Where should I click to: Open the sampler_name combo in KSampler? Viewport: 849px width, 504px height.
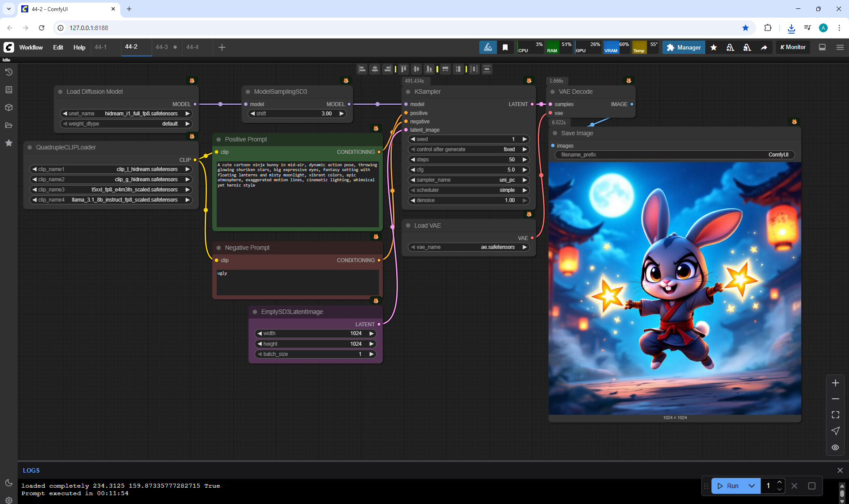click(468, 180)
